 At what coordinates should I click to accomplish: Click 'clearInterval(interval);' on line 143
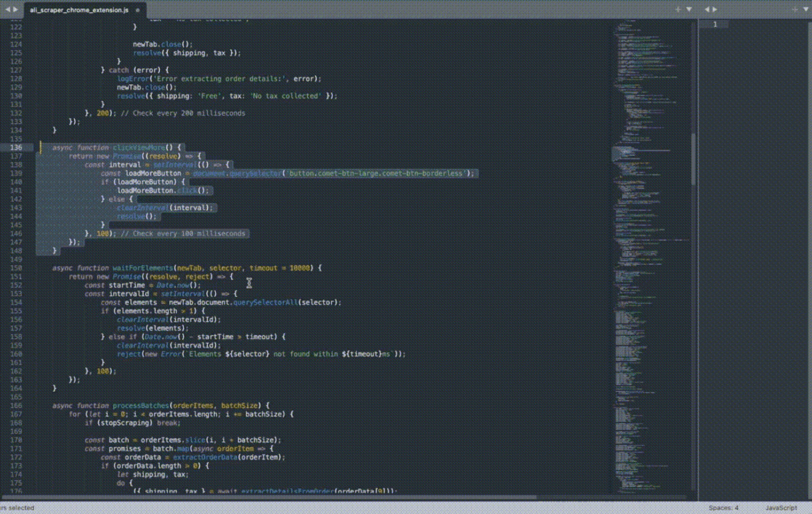click(165, 208)
